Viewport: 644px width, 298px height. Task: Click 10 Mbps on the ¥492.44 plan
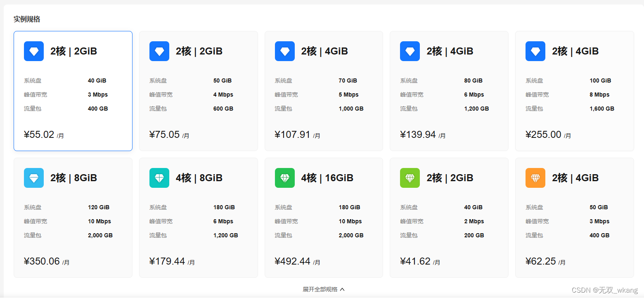tap(350, 221)
